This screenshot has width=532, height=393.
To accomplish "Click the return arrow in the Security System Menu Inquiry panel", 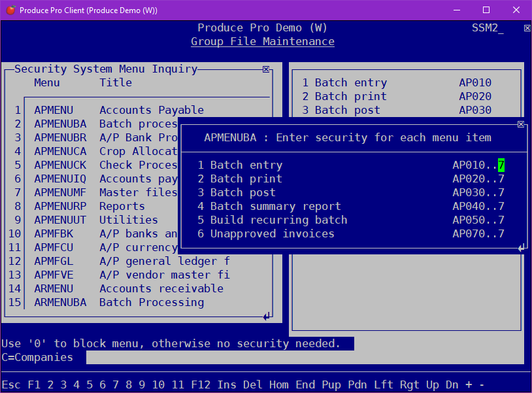I will 267,316.
